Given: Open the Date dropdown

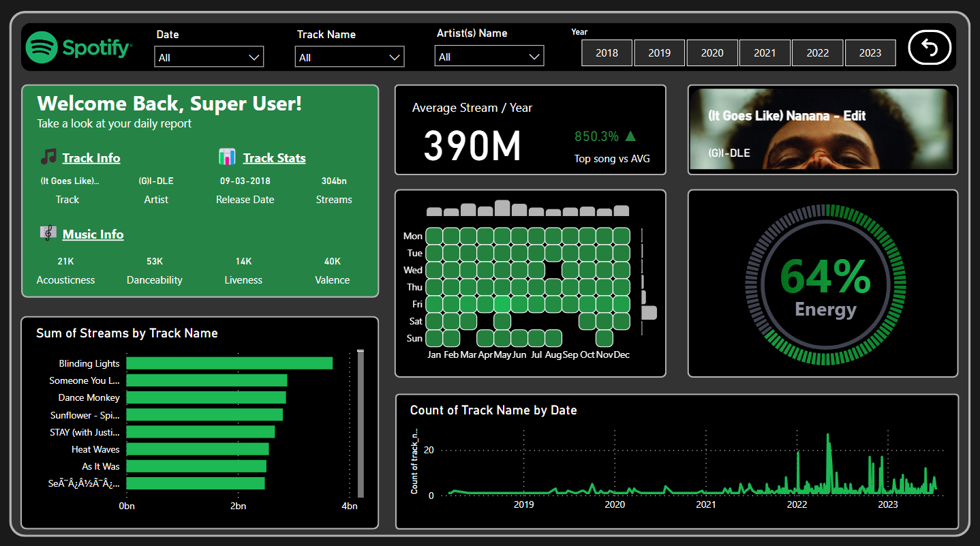Looking at the screenshot, I should 209,57.
